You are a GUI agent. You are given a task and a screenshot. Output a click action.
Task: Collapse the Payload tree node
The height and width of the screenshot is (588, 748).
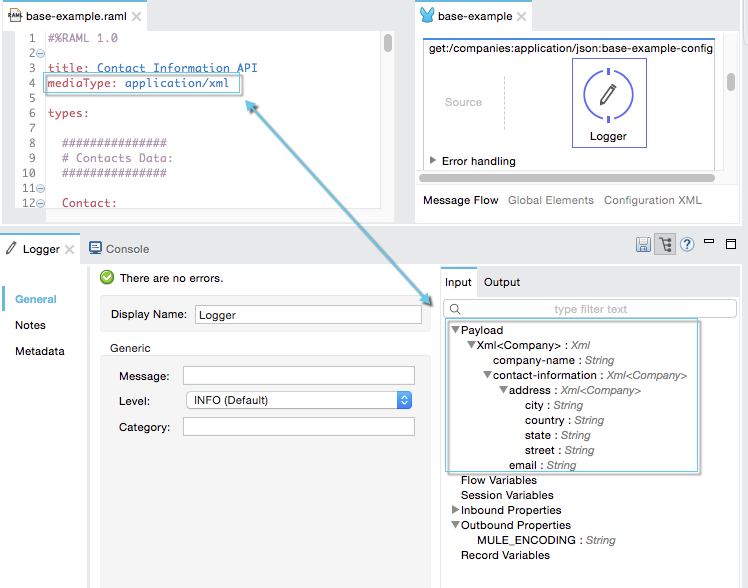click(x=456, y=330)
